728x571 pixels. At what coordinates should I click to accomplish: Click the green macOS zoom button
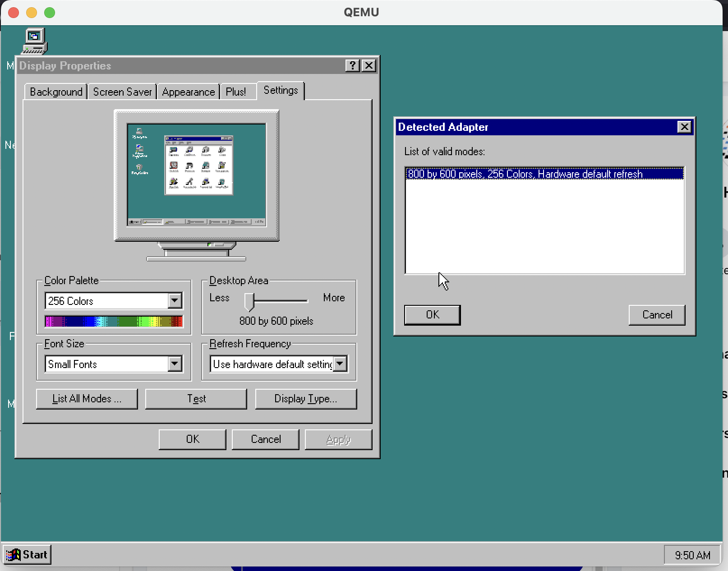tap(50, 12)
